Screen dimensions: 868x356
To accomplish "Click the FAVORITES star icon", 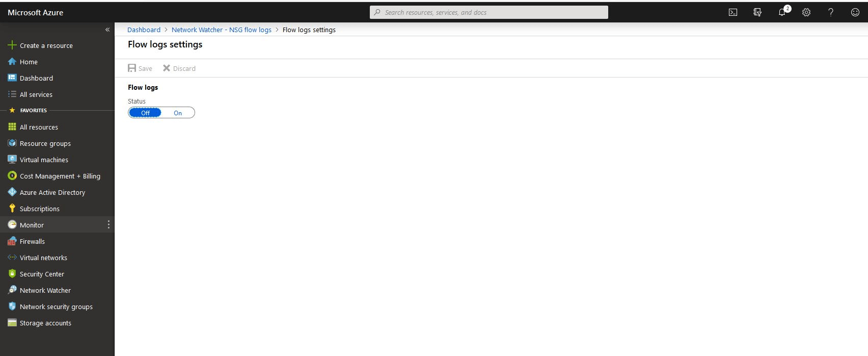I will click(12, 110).
